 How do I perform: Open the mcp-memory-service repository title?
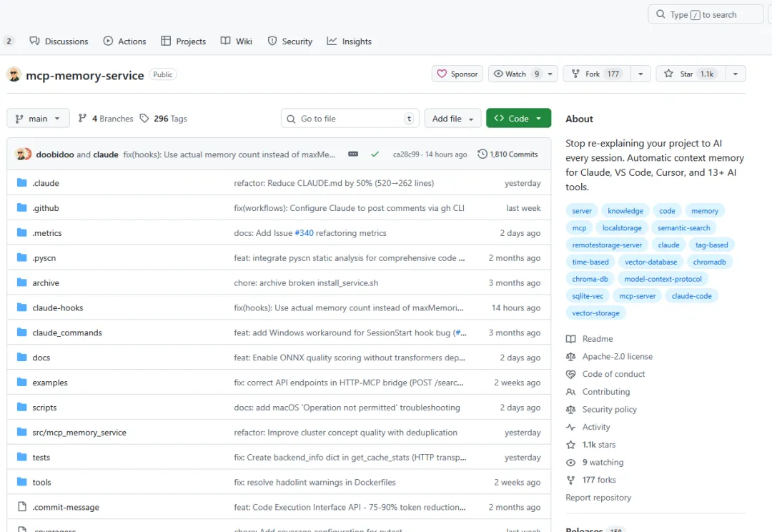coord(84,75)
